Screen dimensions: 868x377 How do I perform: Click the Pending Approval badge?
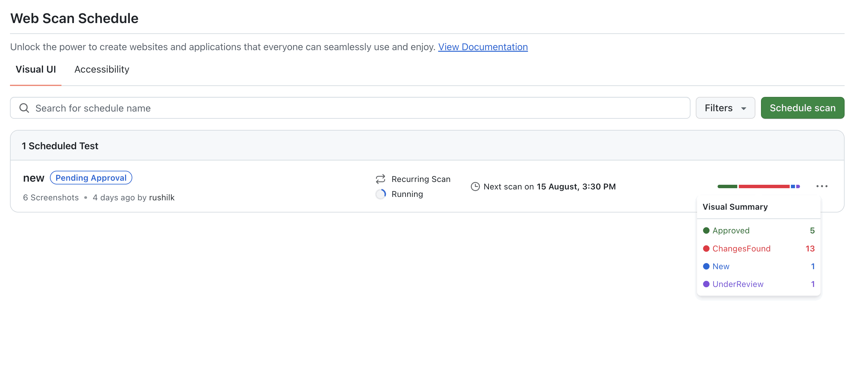91,178
